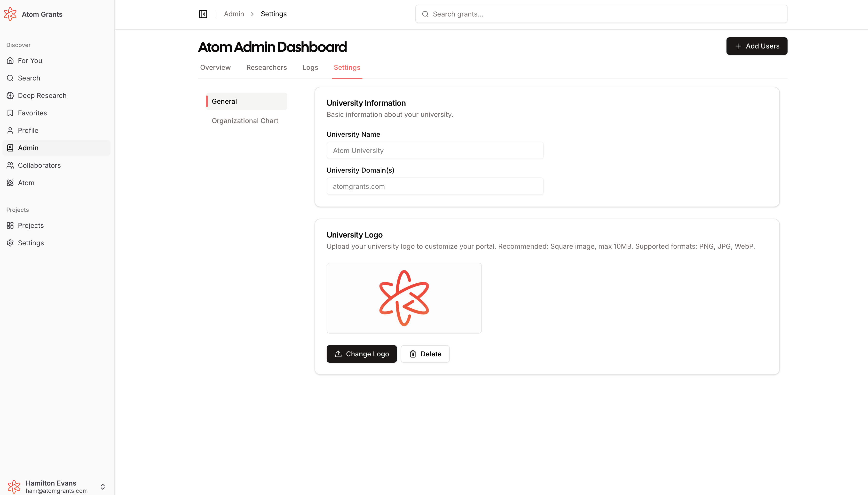The image size is (868, 495).
Task: Open the sidebar Settings gear icon
Action: pyautogui.click(x=10, y=243)
